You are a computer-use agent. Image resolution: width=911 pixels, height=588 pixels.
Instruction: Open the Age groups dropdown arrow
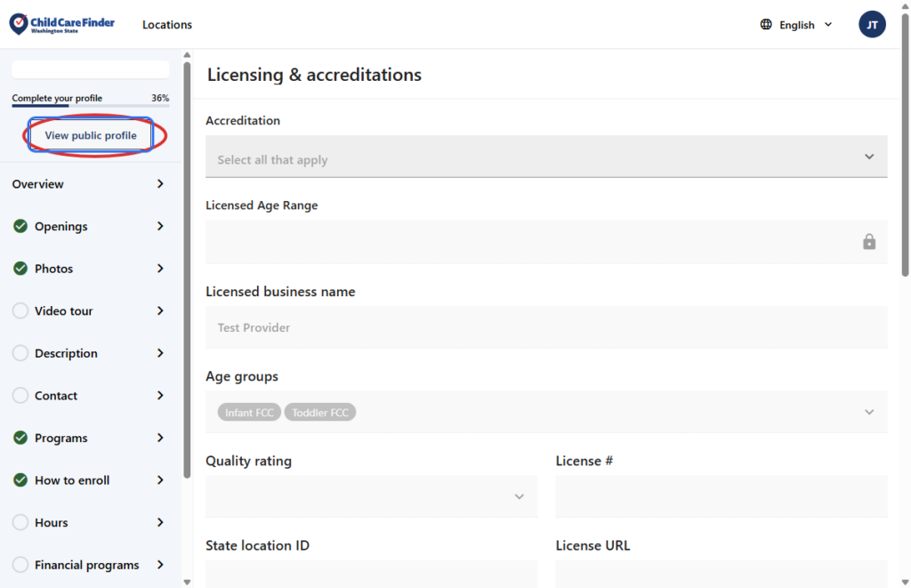[869, 412]
